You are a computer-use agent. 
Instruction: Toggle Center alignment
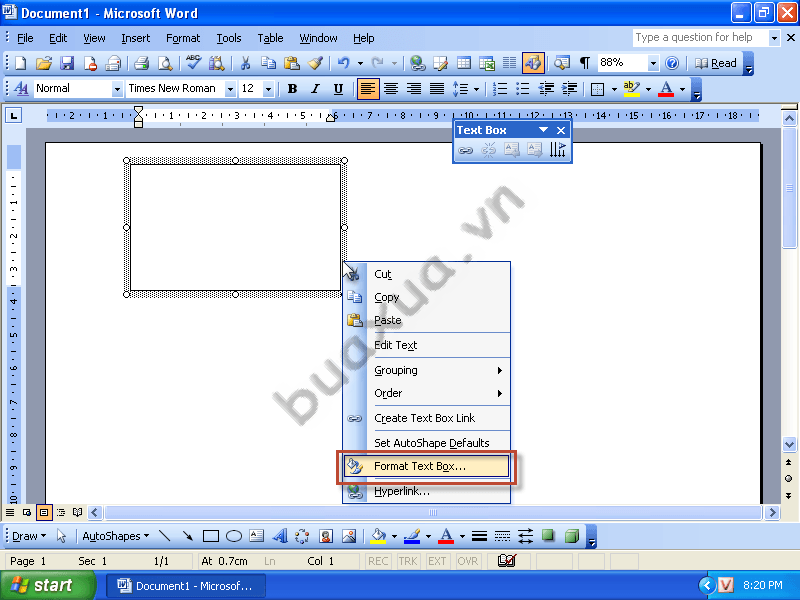point(391,89)
